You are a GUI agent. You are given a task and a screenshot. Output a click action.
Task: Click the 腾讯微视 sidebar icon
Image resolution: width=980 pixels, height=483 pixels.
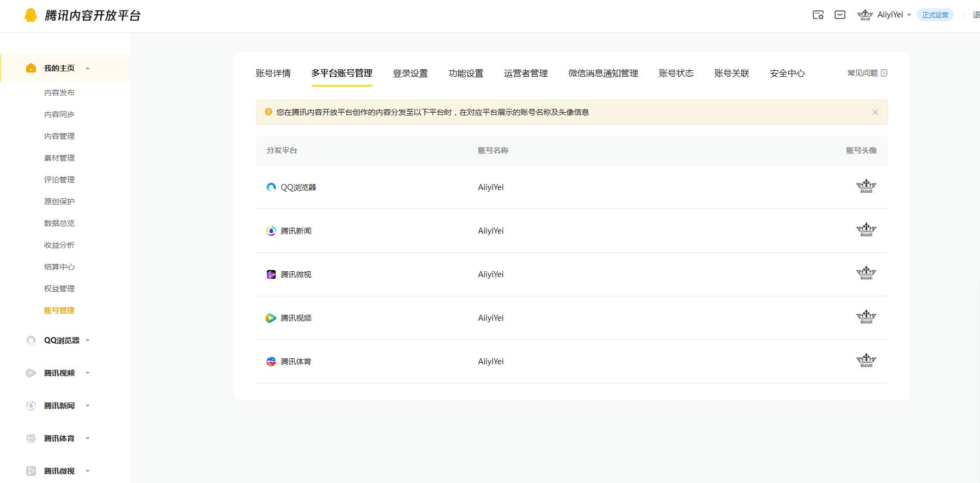(x=31, y=471)
